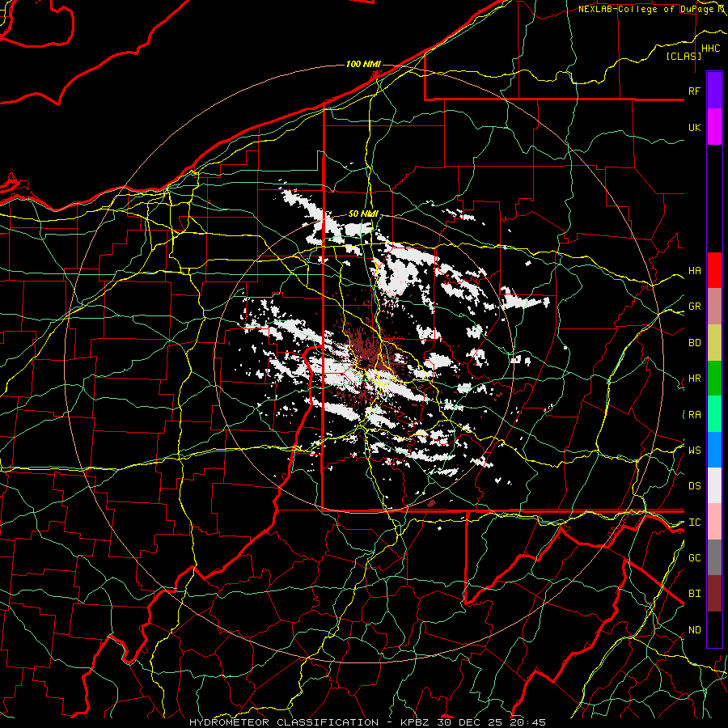The width and height of the screenshot is (728, 728).
Task: Click the HR legend label
Action: (694, 379)
